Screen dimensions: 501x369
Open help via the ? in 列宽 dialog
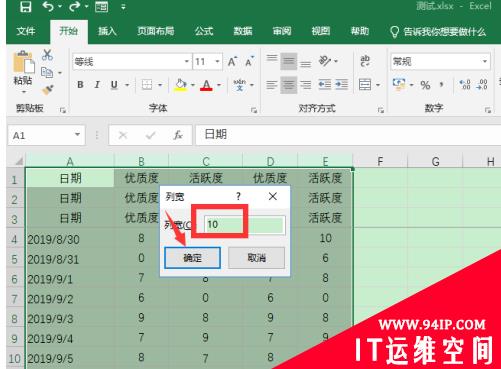238,196
